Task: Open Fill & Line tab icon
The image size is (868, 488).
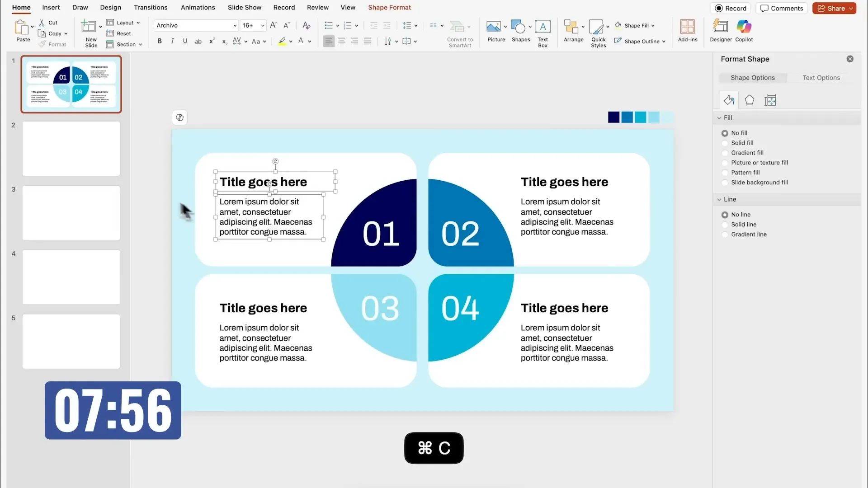Action: tap(728, 100)
